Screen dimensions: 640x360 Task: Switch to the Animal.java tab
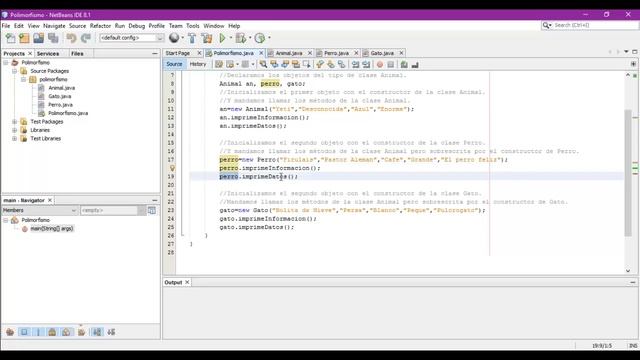click(289, 53)
